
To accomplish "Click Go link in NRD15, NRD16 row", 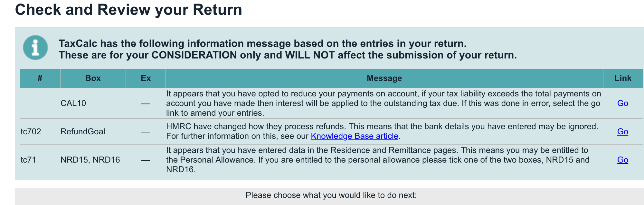I will pos(622,160).
